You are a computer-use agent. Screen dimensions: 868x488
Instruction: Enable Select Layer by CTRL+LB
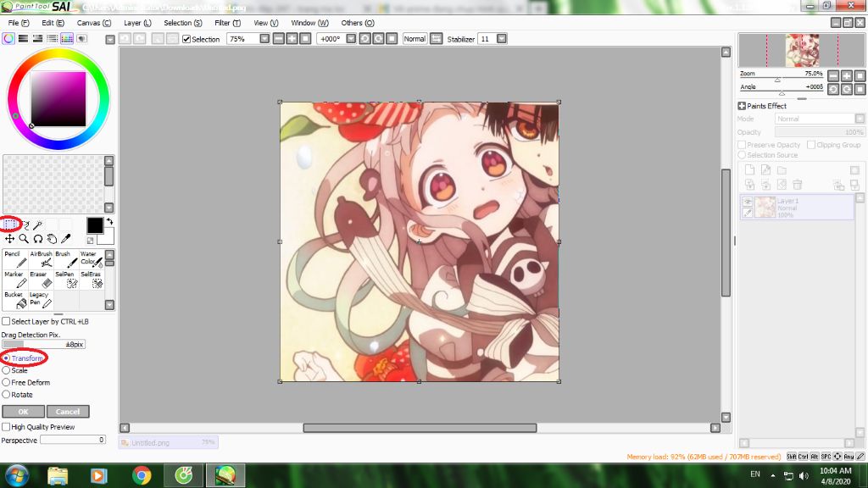click(6, 321)
